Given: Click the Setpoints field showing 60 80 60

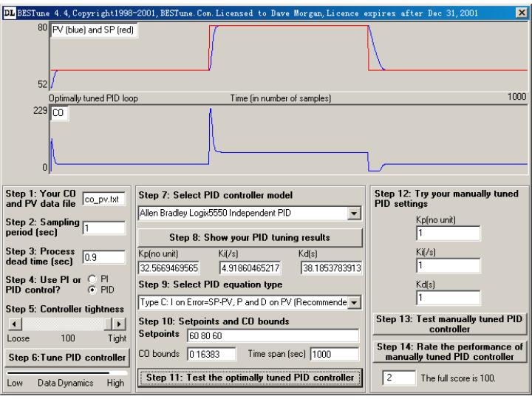Looking at the screenshot, I should point(273,335).
